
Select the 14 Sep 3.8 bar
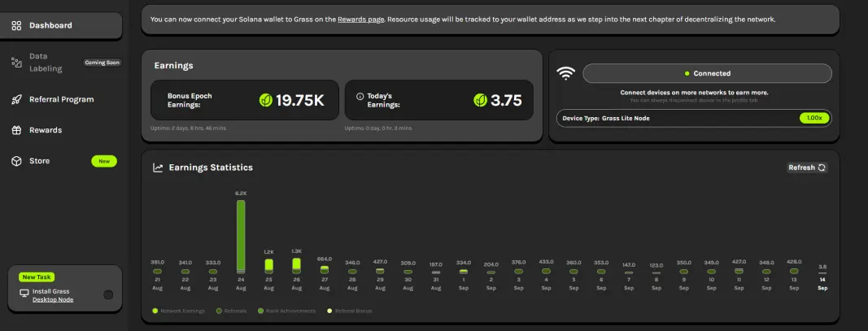point(822,273)
